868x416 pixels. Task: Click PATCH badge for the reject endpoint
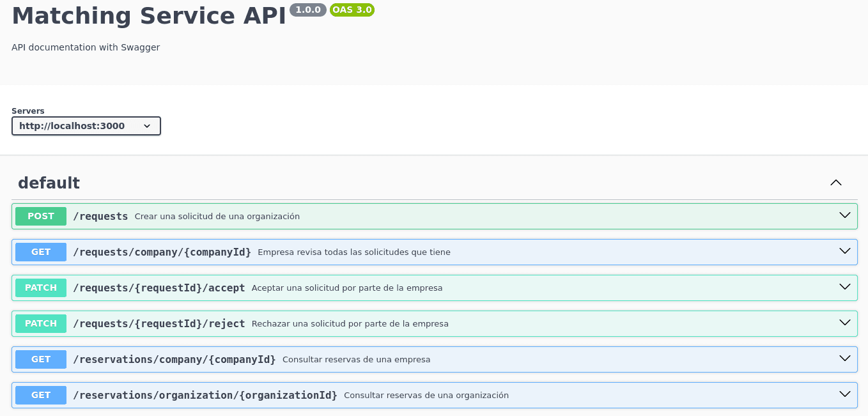click(x=41, y=323)
